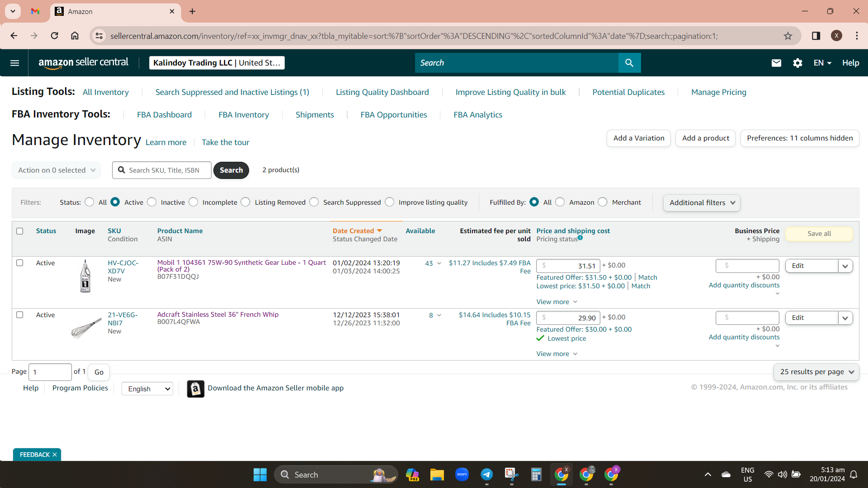Select the Inactive status filter
The height and width of the screenshot is (488, 868).
pyautogui.click(x=152, y=202)
